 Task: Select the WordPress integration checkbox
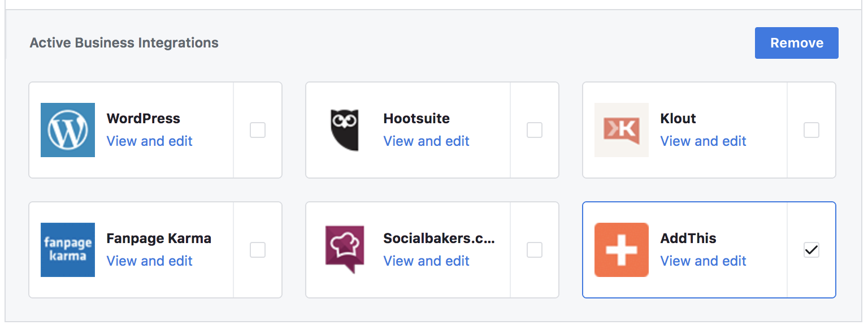(x=258, y=130)
